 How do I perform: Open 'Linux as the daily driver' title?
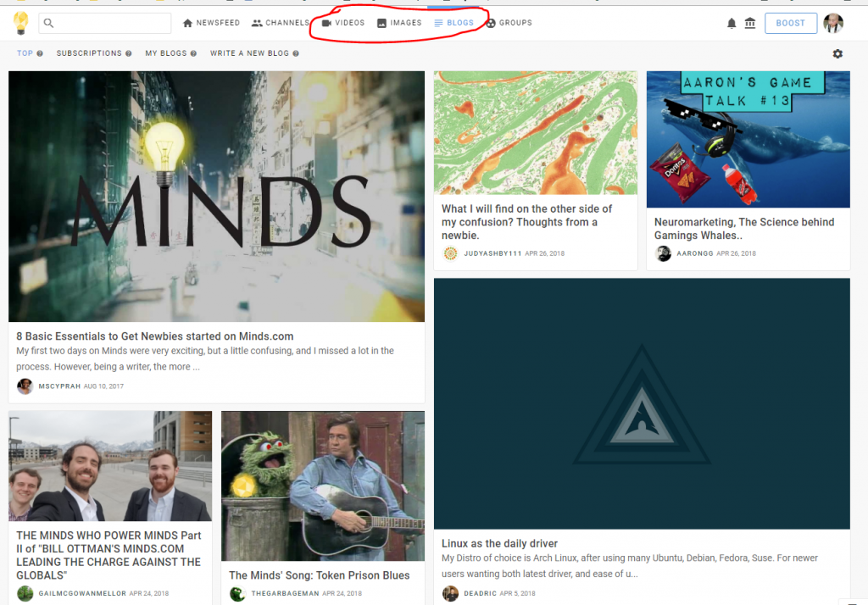pos(499,543)
